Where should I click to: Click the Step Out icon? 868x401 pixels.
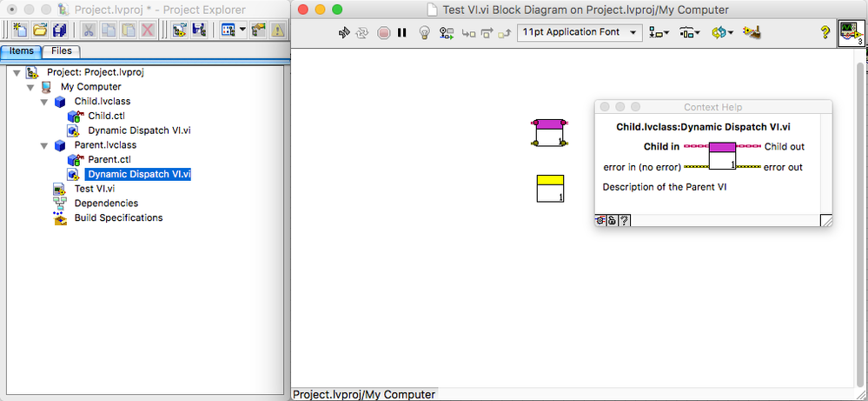(504, 33)
